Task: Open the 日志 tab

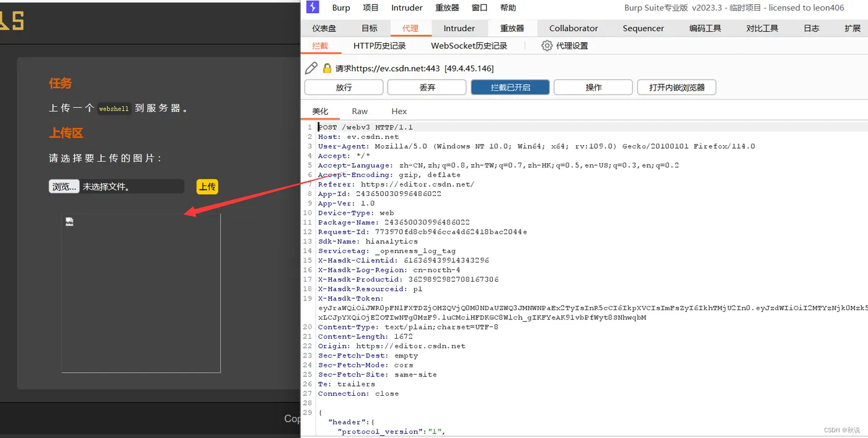Action: [812, 29]
